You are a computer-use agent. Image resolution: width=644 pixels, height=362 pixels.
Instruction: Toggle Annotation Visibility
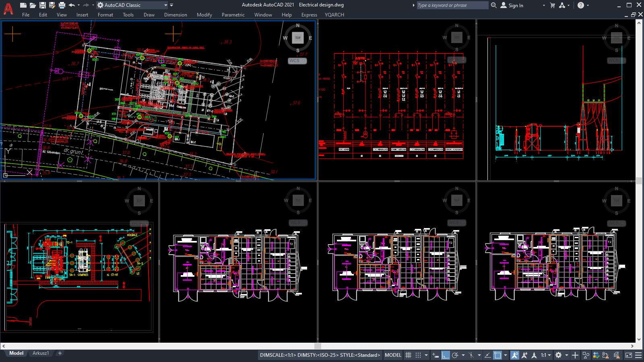(x=515, y=355)
